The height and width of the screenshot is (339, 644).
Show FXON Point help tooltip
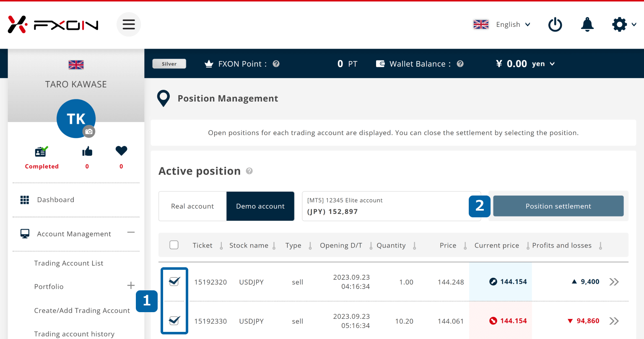[x=276, y=64]
